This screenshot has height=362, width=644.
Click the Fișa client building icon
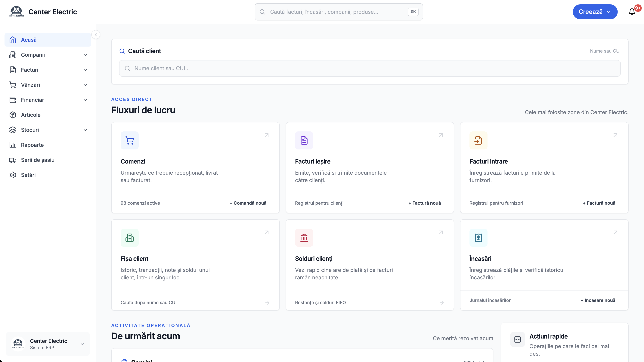129,238
